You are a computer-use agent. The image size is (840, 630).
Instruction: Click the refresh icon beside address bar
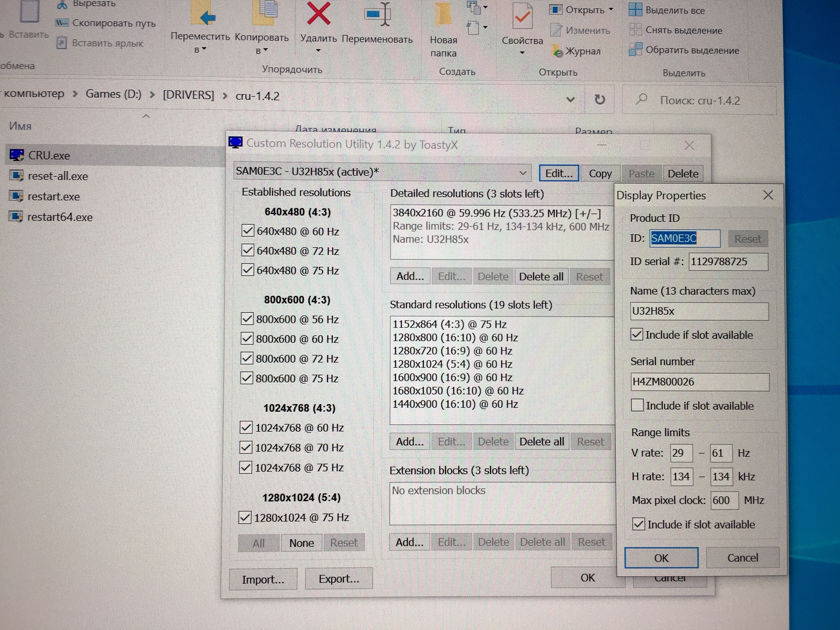pyautogui.click(x=600, y=100)
